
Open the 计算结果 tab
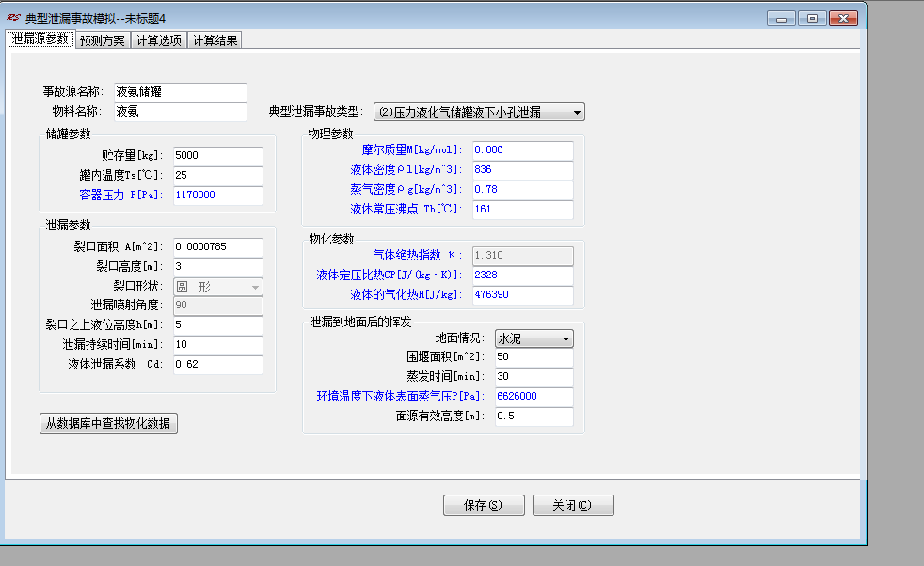point(215,40)
